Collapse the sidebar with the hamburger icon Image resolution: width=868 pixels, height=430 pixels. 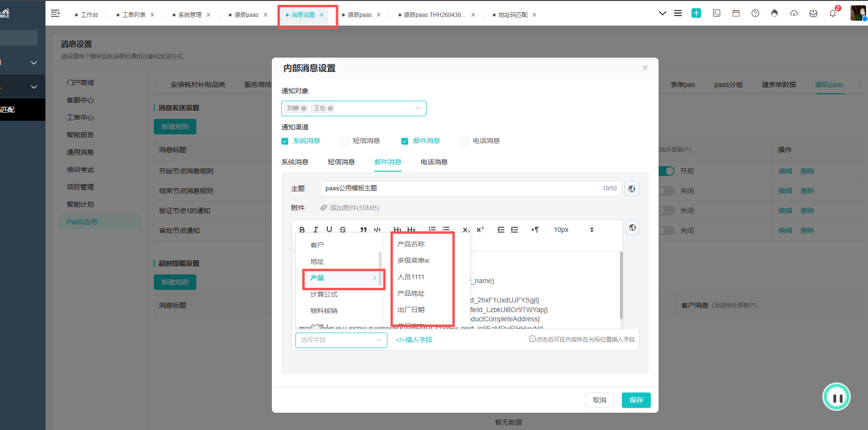(x=56, y=14)
